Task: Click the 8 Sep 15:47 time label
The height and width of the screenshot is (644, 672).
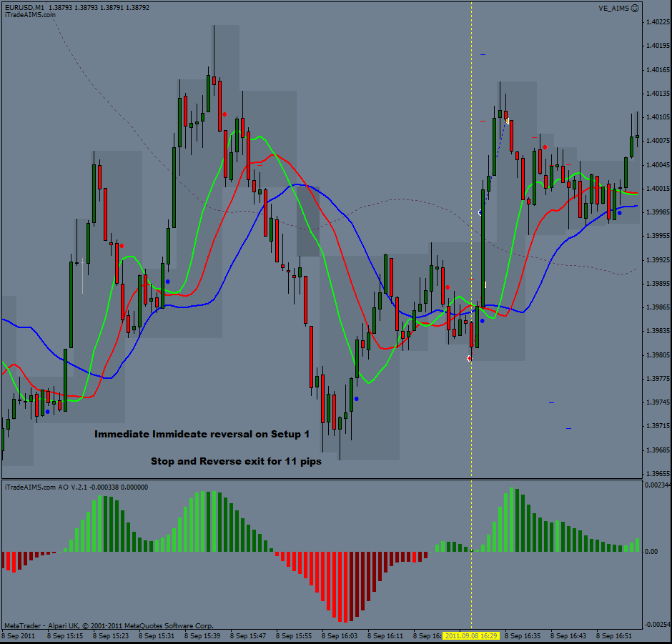Action: pyautogui.click(x=248, y=636)
